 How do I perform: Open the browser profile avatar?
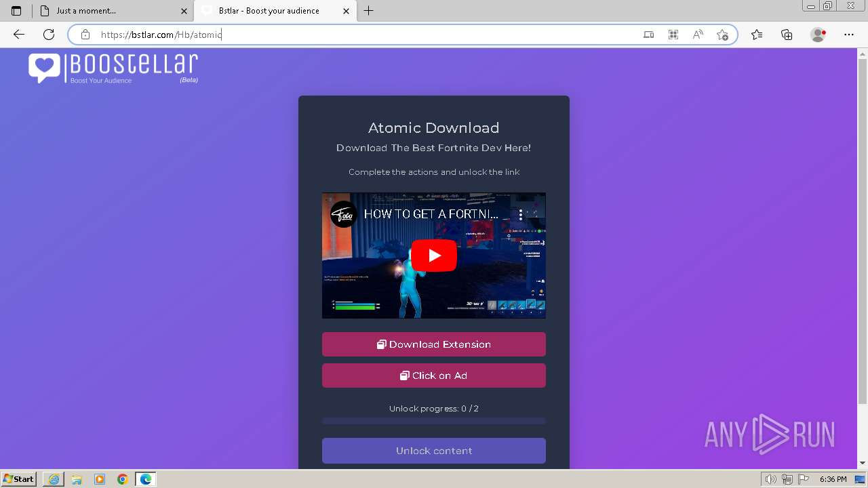(x=818, y=35)
